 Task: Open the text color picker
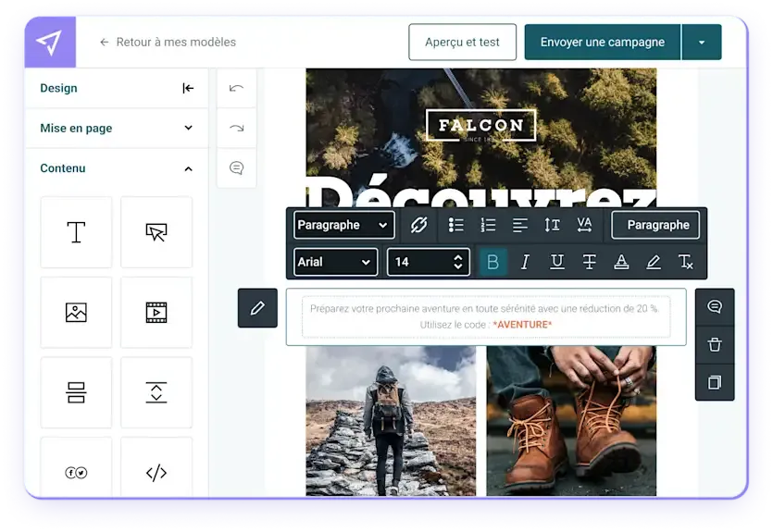(x=621, y=262)
